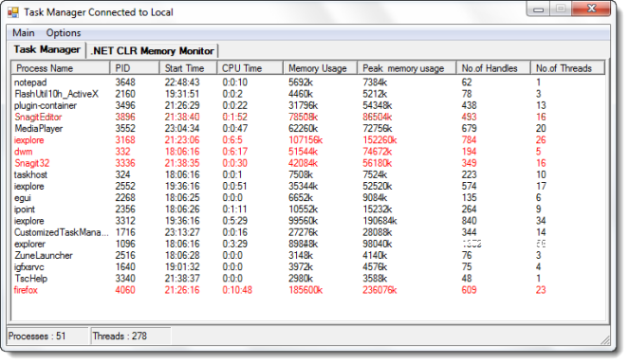
Task: Click peak memory value 236076k
Action: click(x=379, y=290)
